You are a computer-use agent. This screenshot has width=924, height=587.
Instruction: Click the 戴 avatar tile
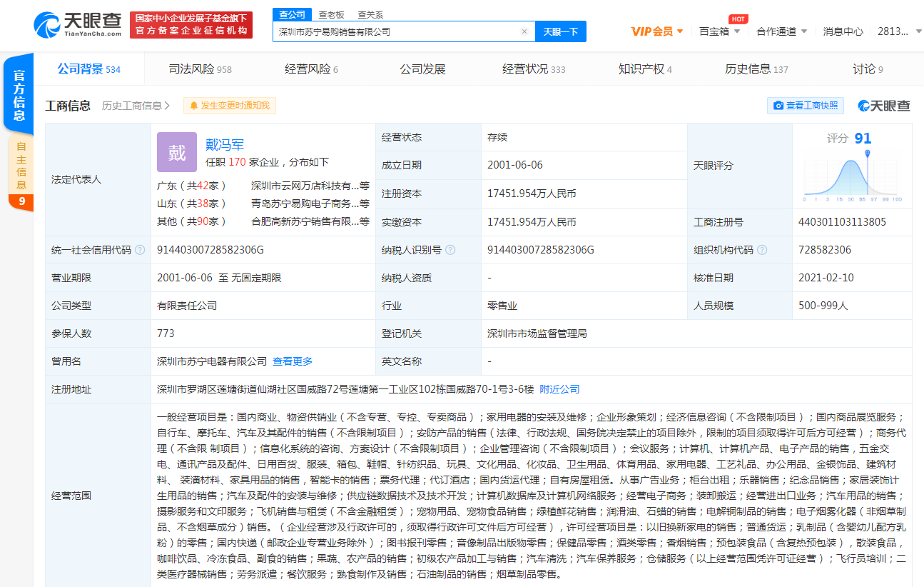click(177, 152)
